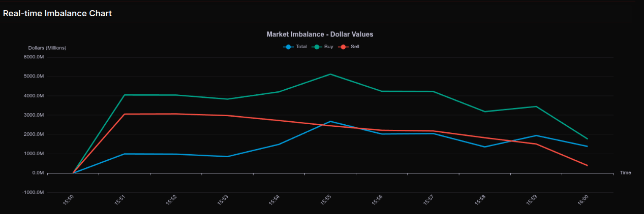Click the Dollars (Millions) axis title
This screenshot has width=644, height=214.
47,48
